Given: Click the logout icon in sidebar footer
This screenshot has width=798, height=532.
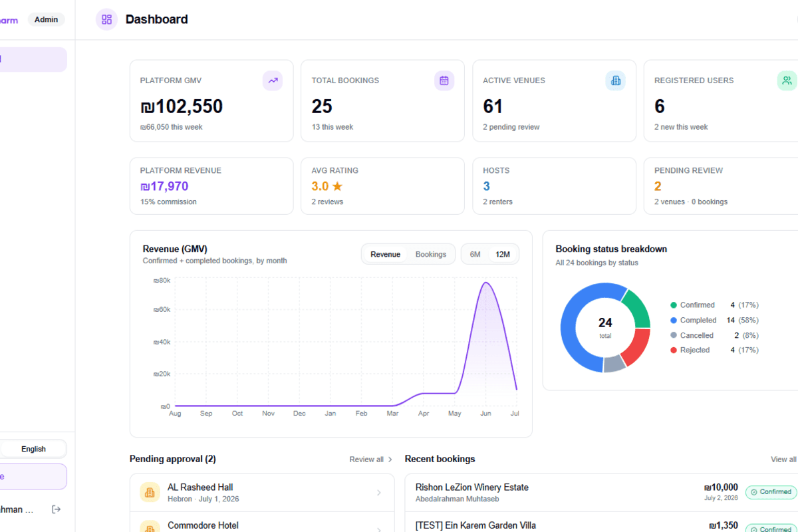Looking at the screenshot, I should coord(57,509).
